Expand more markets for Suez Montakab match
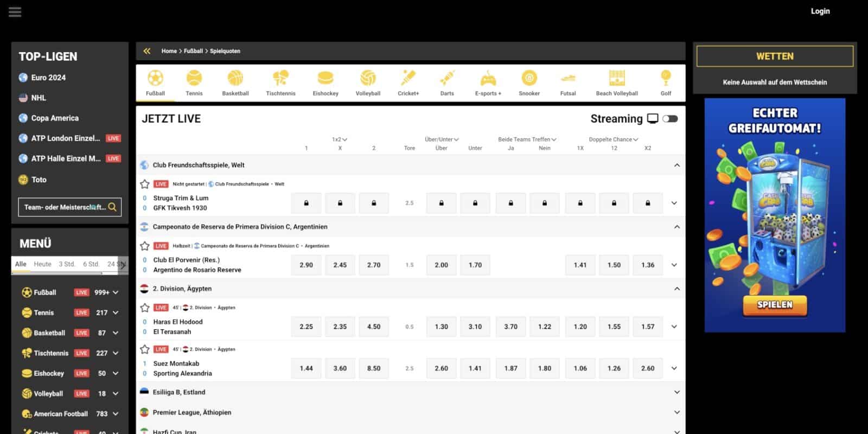The image size is (868, 434). click(674, 368)
